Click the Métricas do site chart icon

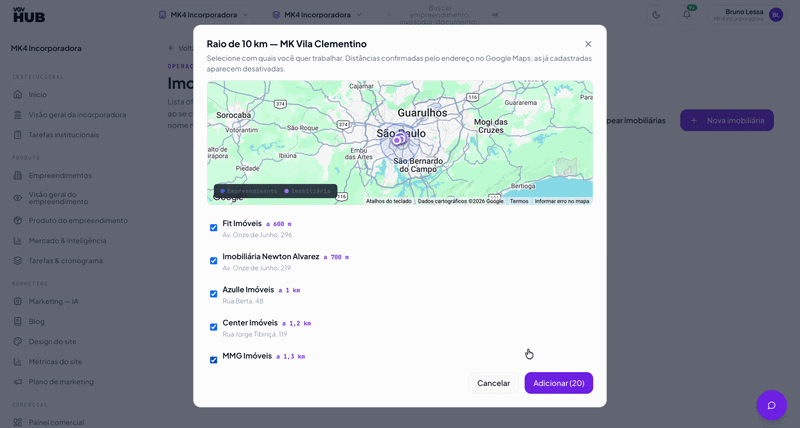pyautogui.click(x=18, y=362)
